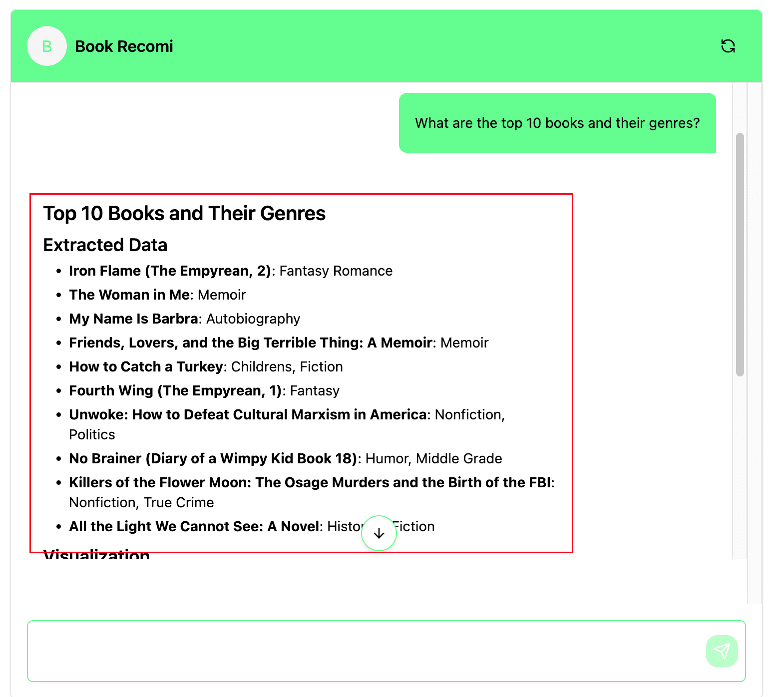
Task: Click Unwoke: How to Defeat Cultural Marxism entry
Action: [x=287, y=424]
